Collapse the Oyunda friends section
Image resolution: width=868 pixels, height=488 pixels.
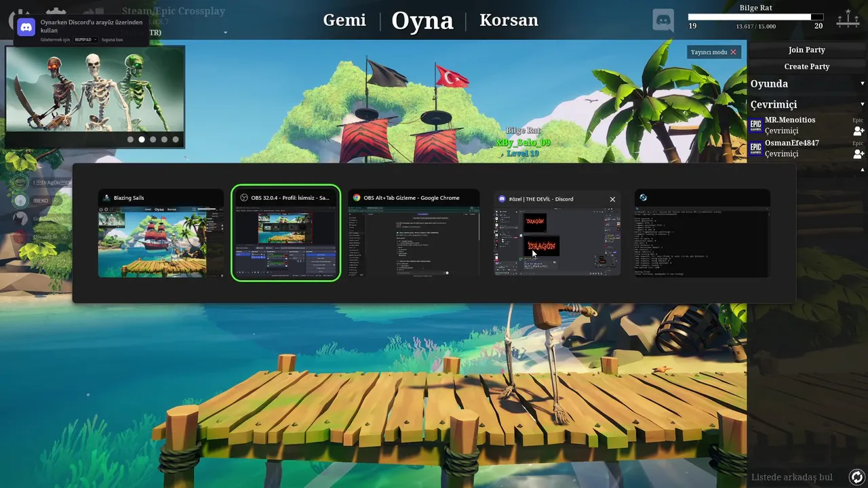pyautogui.click(x=863, y=84)
